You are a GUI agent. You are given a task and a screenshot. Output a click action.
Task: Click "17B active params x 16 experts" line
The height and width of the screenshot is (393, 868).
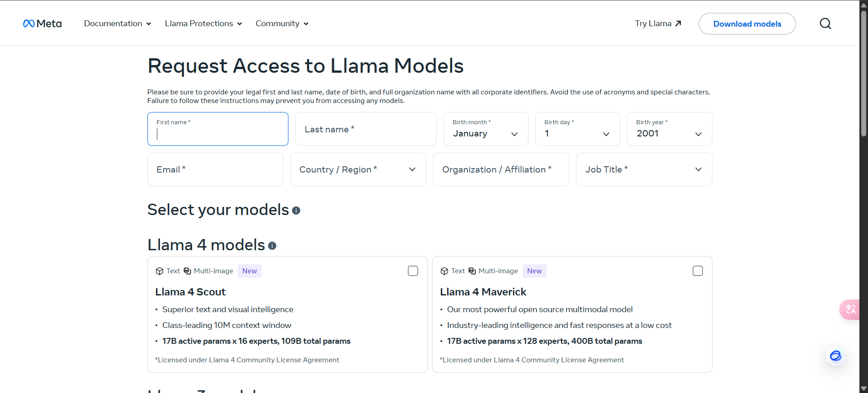pos(256,341)
